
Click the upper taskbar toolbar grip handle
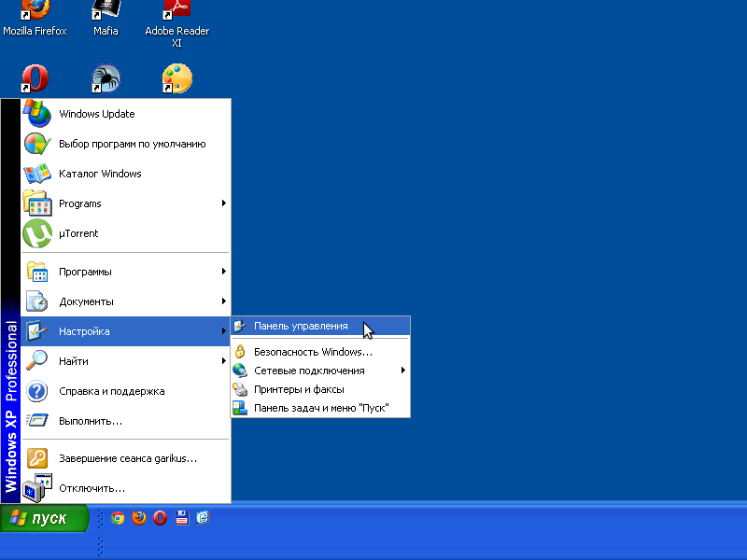100,518
